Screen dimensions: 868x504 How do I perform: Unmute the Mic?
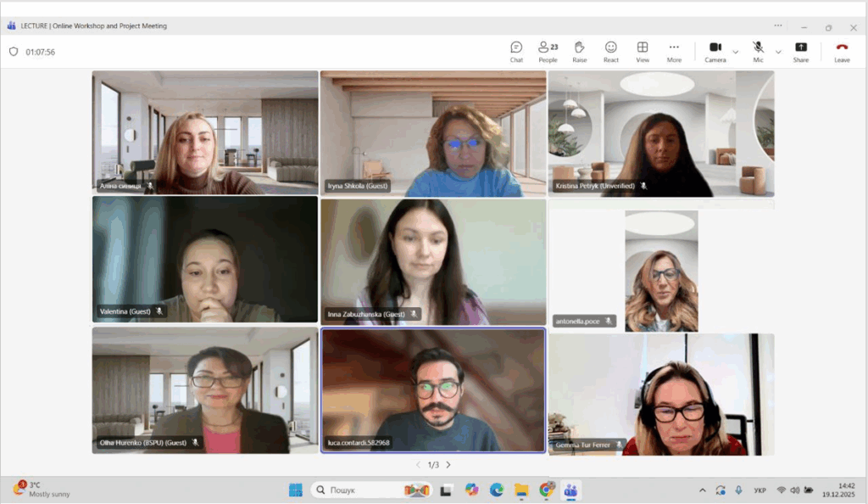click(x=758, y=51)
